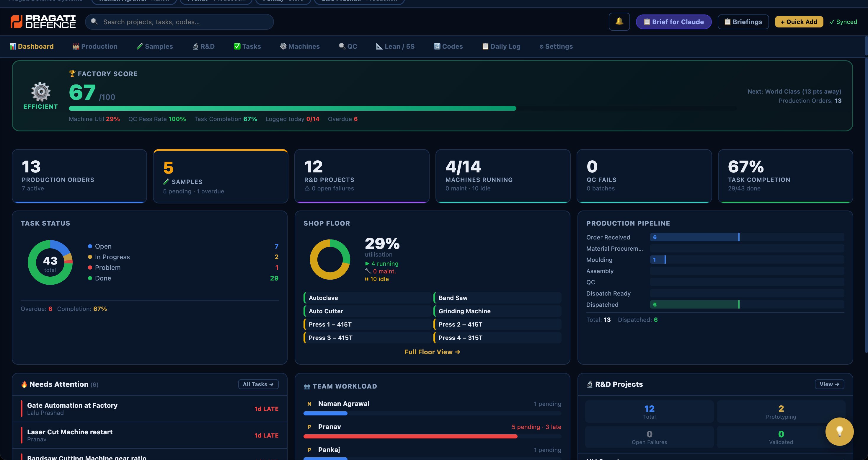This screenshot has width=868, height=460.
Task: Click the Shop Floor utilisation donut
Action: [x=330, y=260]
